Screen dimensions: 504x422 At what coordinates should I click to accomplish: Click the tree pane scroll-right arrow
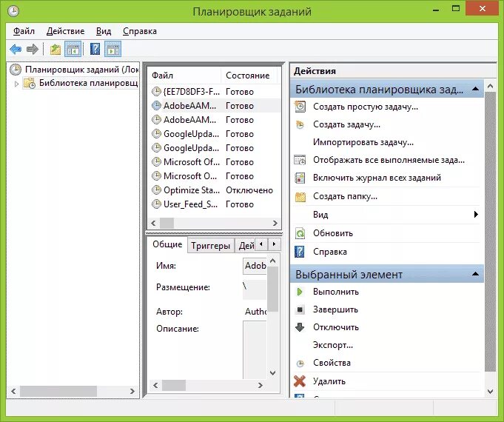(x=132, y=391)
